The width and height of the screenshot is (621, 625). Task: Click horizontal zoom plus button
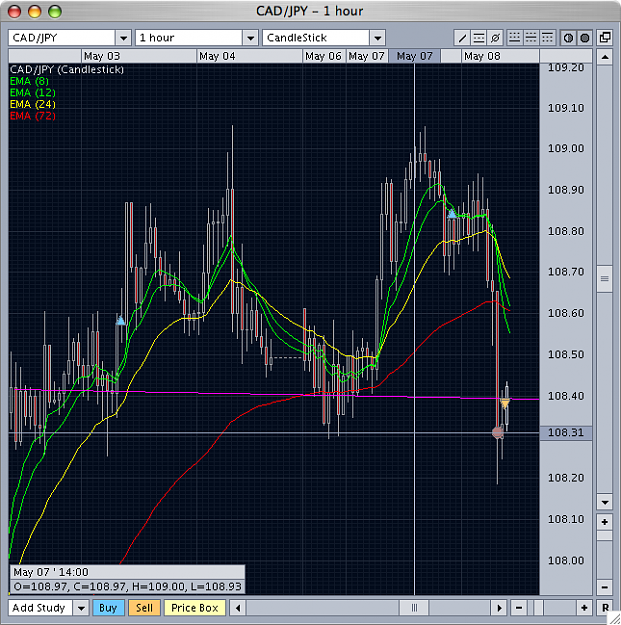click(x=584, y=608)
